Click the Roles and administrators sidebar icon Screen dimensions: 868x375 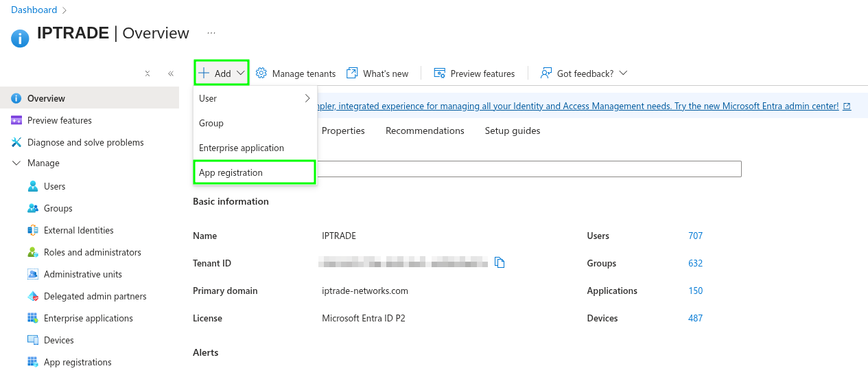point(33,252)
